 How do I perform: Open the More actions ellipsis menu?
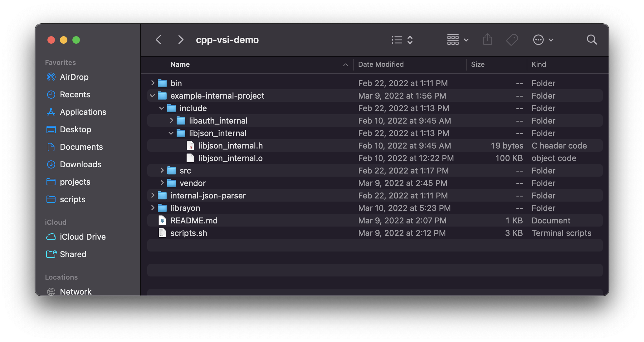(x=543, y=40)
